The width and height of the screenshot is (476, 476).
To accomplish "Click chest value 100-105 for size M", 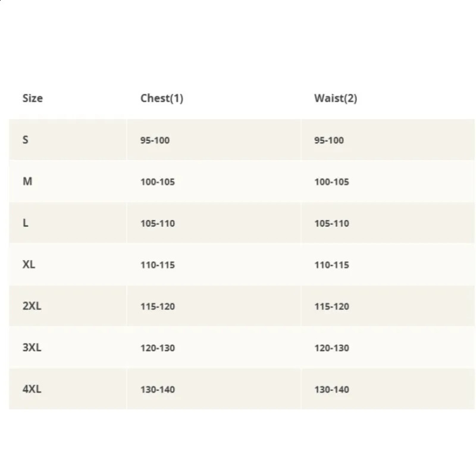I will [158, 182].
